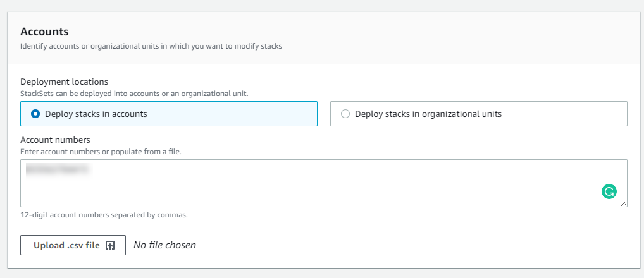Click the blurred account number entry

[56, 169]
